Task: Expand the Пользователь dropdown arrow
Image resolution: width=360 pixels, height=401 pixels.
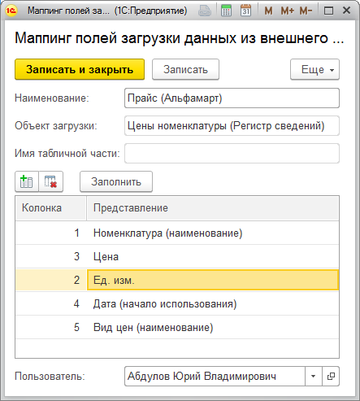Action: tap(313, 376)
